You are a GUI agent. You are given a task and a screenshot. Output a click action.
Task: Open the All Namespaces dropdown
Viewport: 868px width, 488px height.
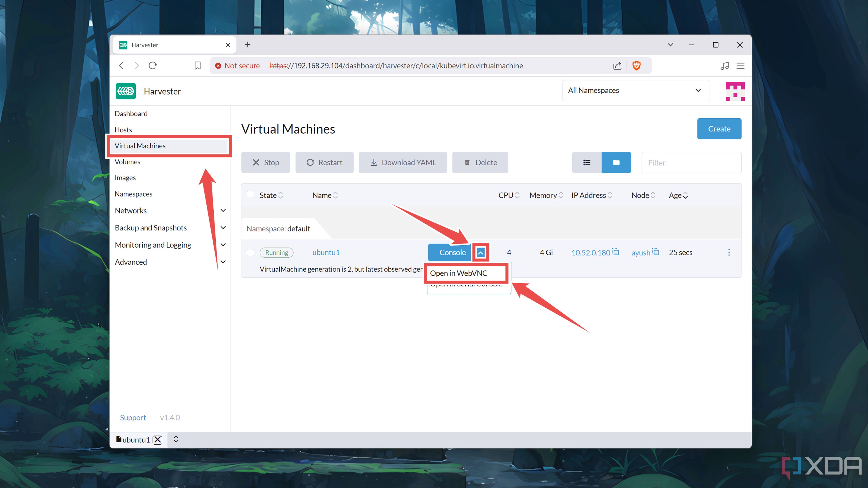tap(636, 90)
